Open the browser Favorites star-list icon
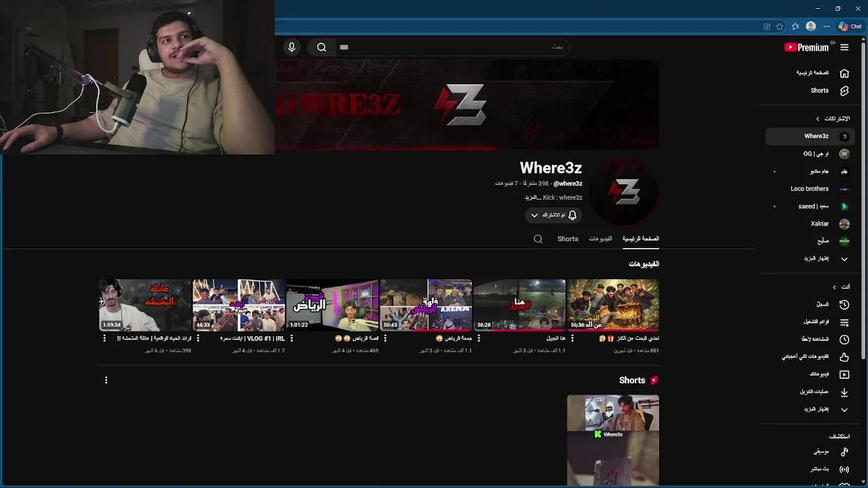The width and height of the screenshot is (868, 488). [795, 26]
